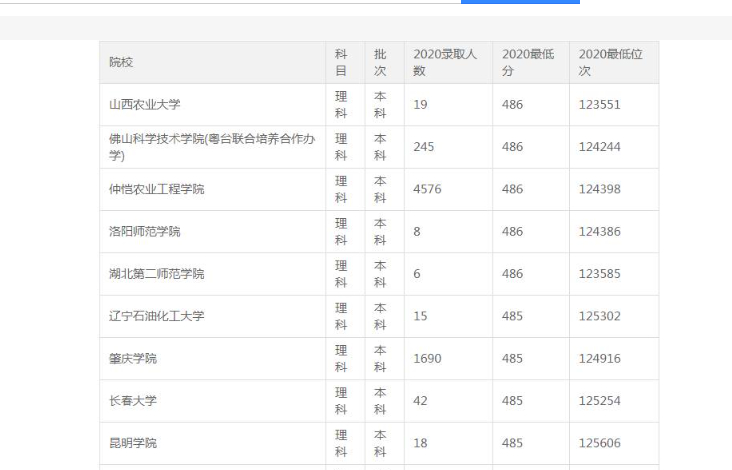
Task: Click 山西农业大学 in the school list
Action: pyautogui.click(x=144, y=105)
